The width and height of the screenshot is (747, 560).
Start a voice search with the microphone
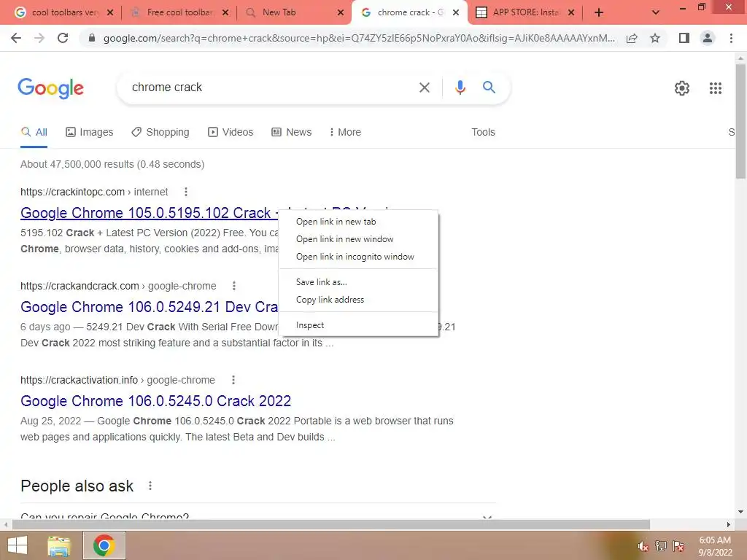460,87
